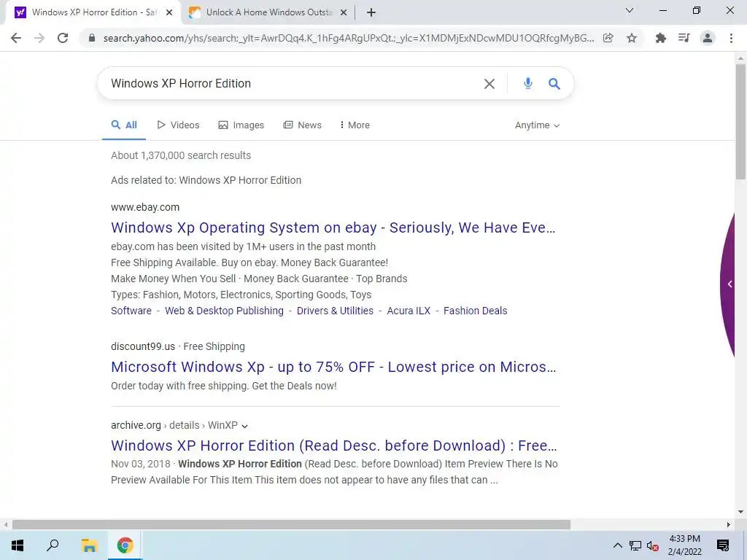The width and height of the screenshot is (747, 560).
Task: Follow the Fashion Deals link
Action: (475, 311)
